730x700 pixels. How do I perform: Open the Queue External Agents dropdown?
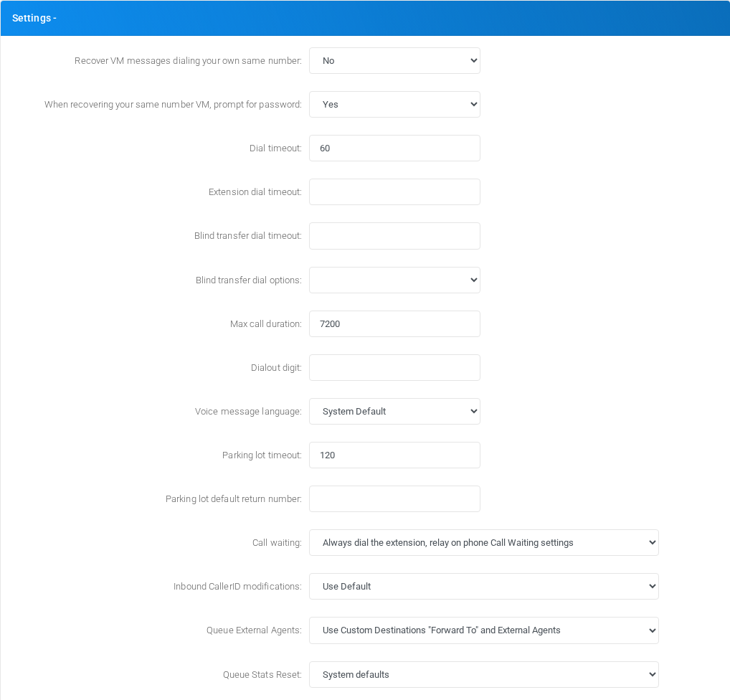484,630
